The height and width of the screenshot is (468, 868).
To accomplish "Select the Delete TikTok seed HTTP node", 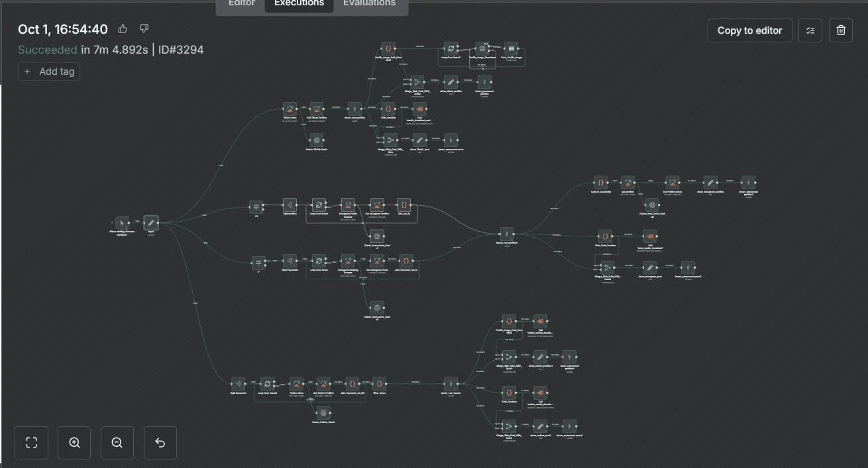I will pyautogui.click(x=317, y=140).
